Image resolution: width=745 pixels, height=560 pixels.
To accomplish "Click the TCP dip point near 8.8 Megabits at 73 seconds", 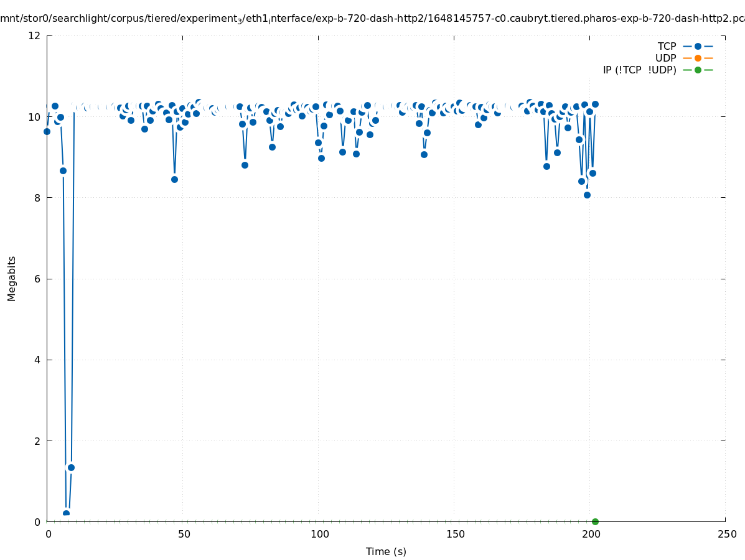I will 245,165.
